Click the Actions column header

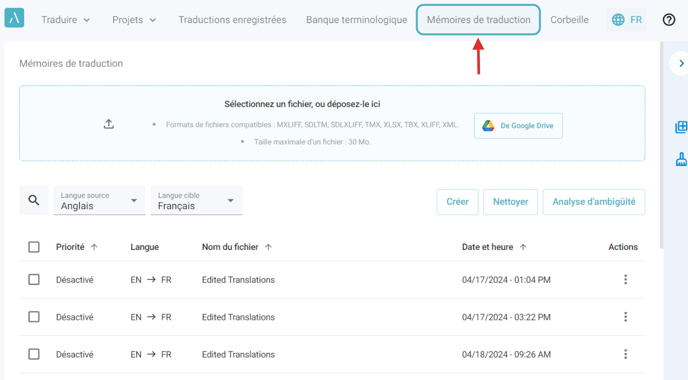pos(623,247)
